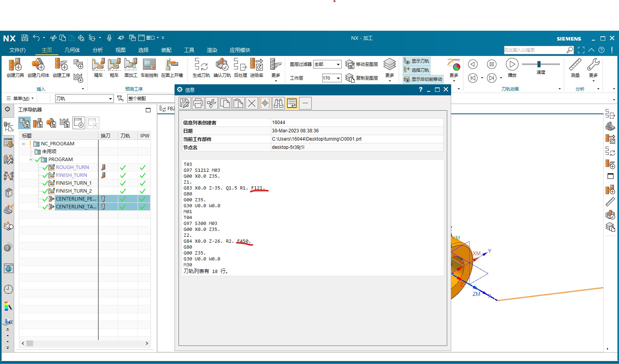619x364 pixels.
Task: Toggle ribbon minimize caret near search box
Action: [591, 50]
